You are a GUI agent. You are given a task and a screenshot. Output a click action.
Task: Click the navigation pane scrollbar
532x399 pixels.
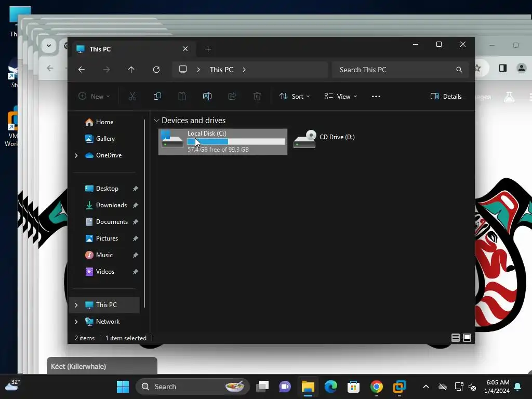(144, 213)
